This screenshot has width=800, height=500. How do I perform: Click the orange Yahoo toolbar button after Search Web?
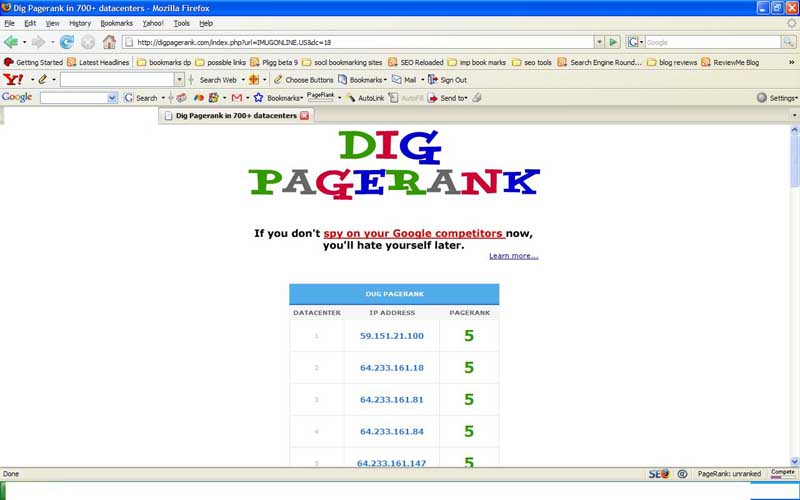click(254, 80)
